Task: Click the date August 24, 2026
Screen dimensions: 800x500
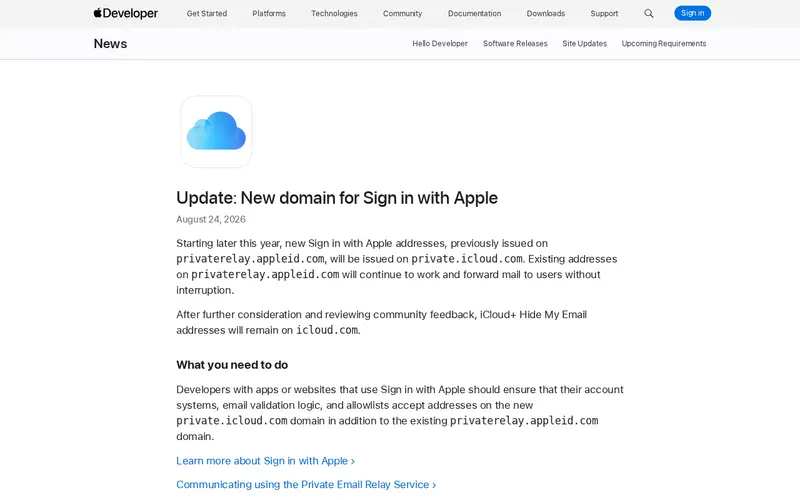Action: [x=211, y=219]
